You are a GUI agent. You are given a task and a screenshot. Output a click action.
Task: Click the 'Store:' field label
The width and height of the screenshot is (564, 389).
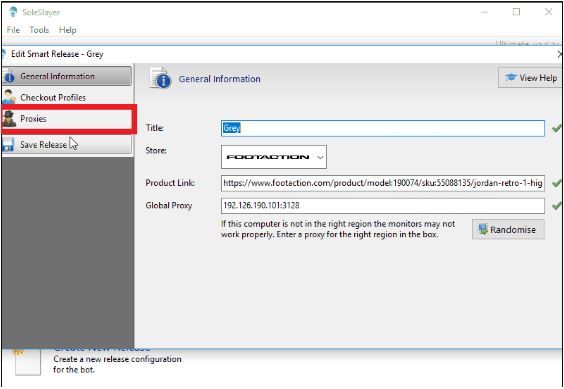pyautogui.click(x=156, y=150)
